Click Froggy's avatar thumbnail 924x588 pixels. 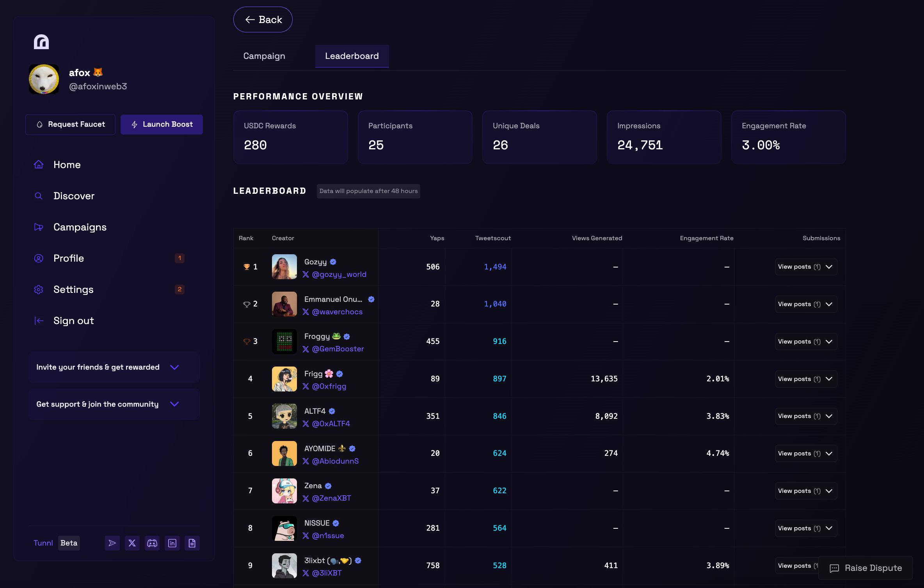click(x=284, y=341)
